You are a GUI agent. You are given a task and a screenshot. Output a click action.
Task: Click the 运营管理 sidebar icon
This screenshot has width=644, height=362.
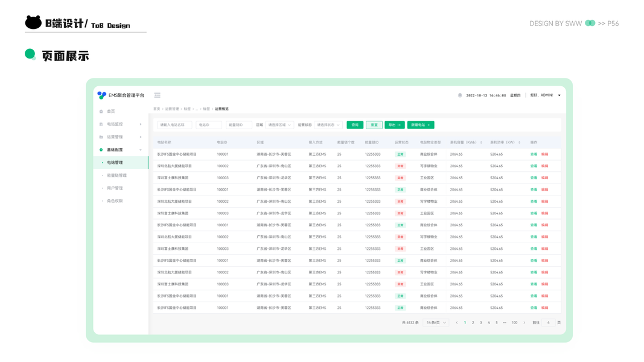(101, 137)
